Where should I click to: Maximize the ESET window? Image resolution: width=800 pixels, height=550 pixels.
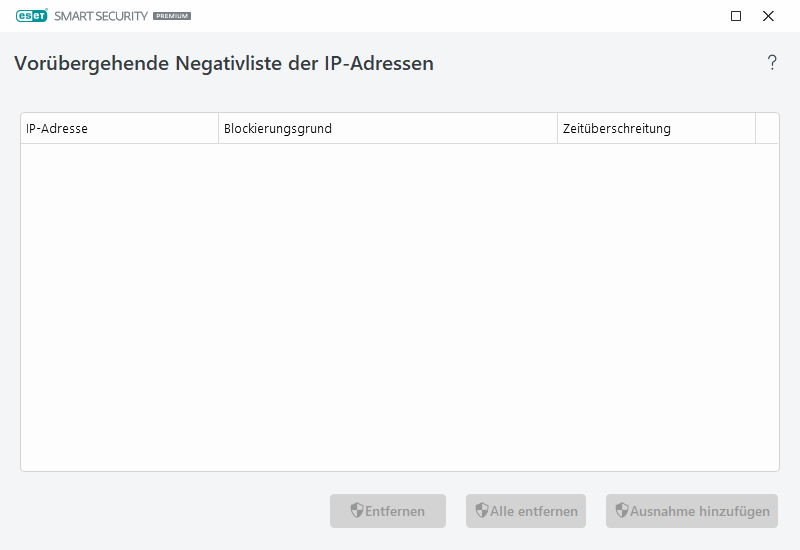tap(736, 16)
